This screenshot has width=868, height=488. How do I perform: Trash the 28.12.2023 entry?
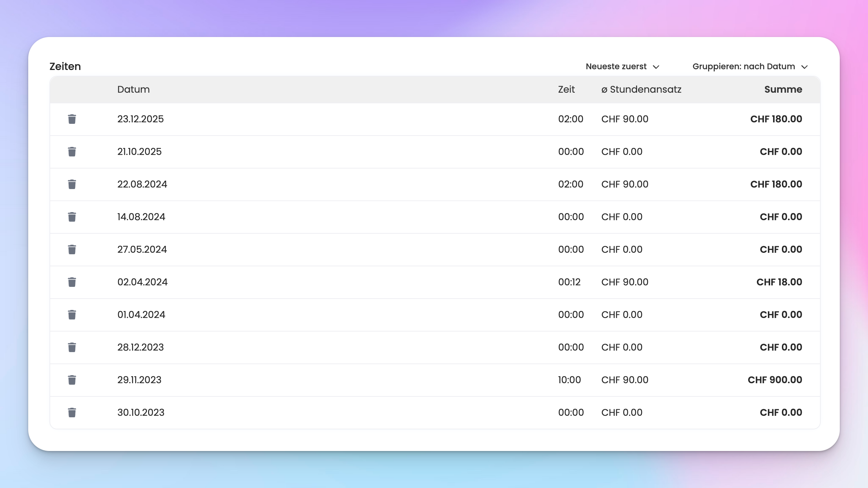(x=72, y=347)
